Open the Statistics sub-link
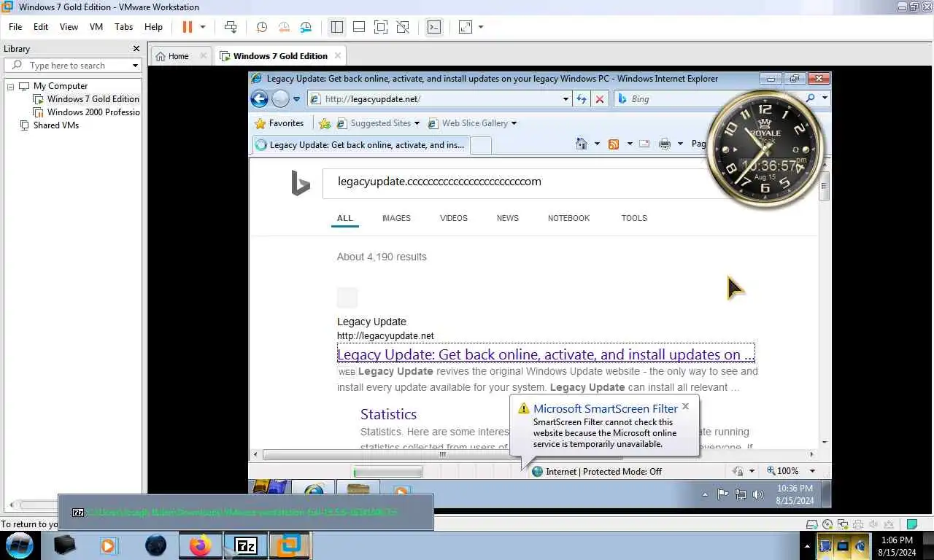Viewport: 934px width, 560px height. point(388,414)
